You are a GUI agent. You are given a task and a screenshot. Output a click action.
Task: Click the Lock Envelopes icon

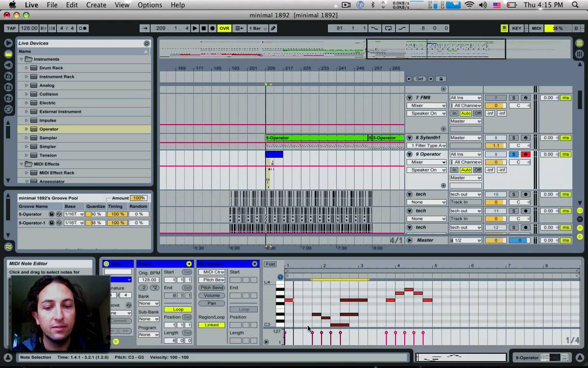(x=441, y=79)
